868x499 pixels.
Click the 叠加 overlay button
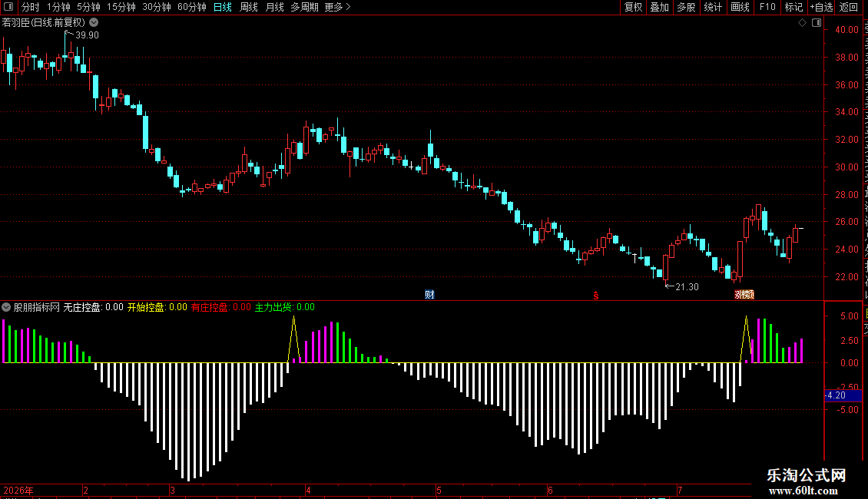pyautogui.click(x=659, y=7)
